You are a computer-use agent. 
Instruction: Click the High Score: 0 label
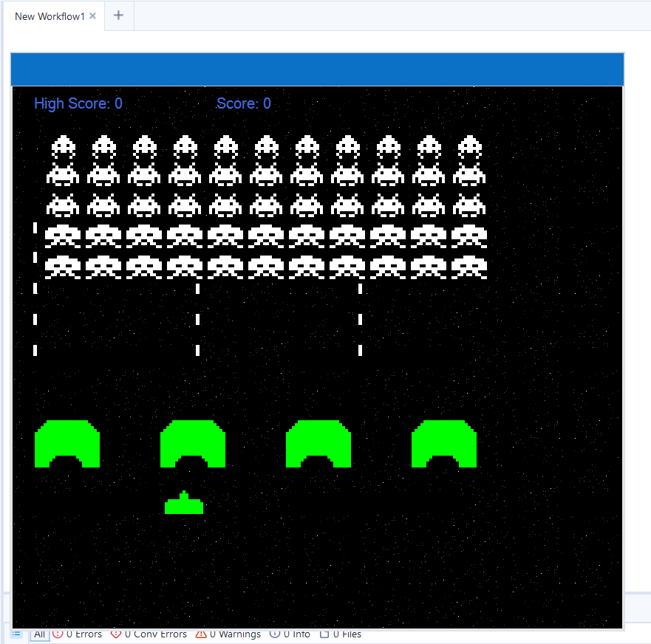(x=78, y=103)
